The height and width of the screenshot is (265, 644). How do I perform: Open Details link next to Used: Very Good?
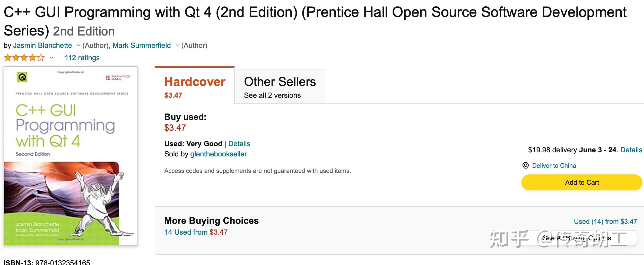tap(239, 144)
